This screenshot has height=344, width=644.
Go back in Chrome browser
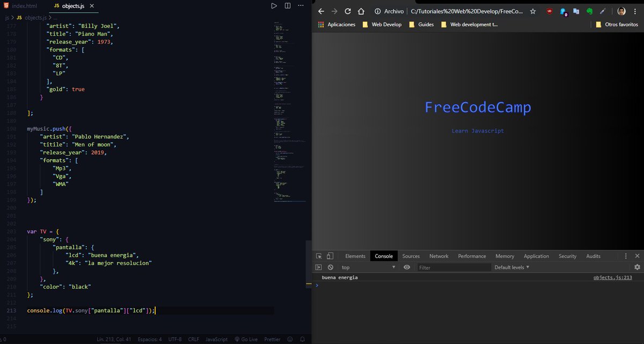321,11
